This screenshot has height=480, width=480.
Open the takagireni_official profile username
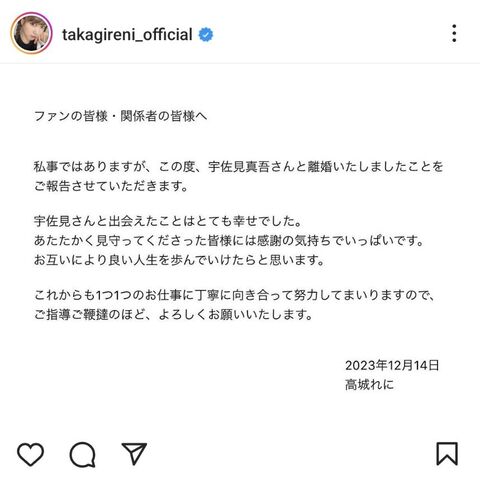[127, 35]
